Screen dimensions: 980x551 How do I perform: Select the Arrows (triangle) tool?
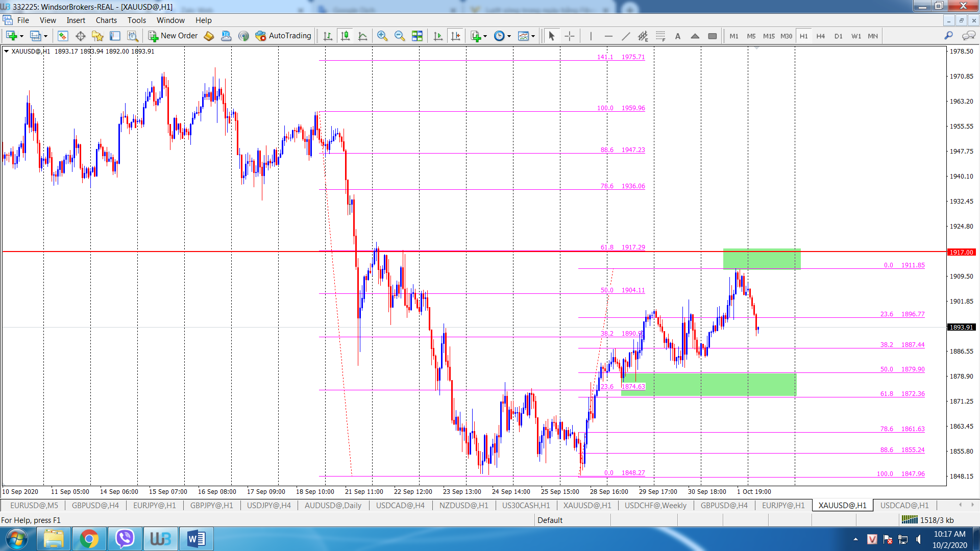[x=695, y=36]
